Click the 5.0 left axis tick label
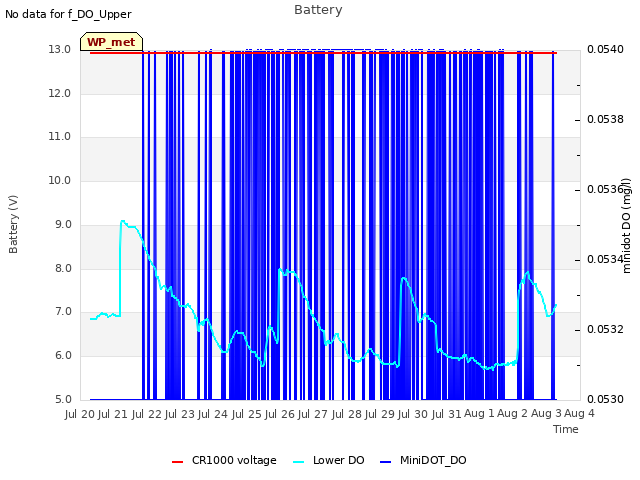640x480 pixels. [63, 399]
